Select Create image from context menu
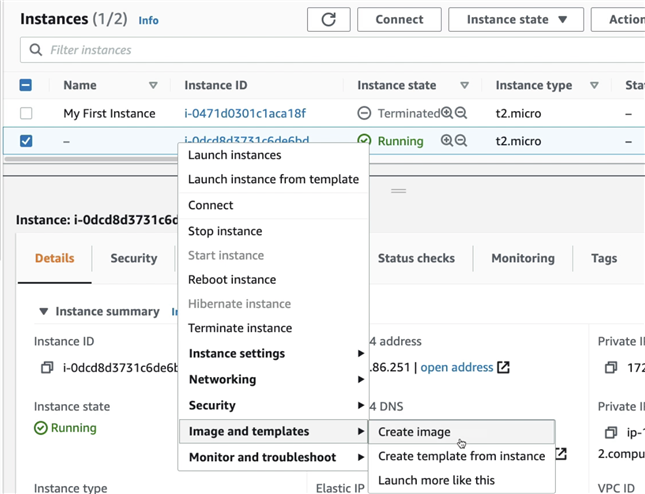The width and height of the screenshot is (645, 494). pyautogui.click(x=414, y=432)
